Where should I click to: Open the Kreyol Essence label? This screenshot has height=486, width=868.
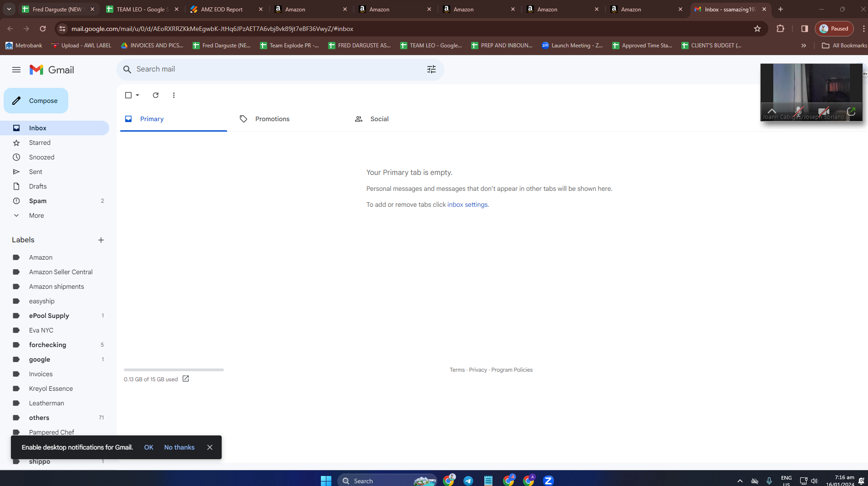55,389
